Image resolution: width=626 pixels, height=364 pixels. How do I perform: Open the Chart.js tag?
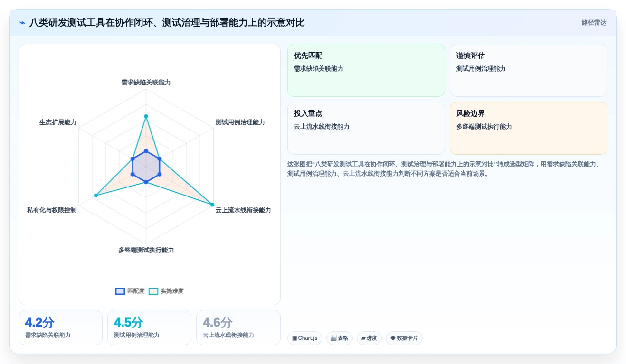pos(305,338)
